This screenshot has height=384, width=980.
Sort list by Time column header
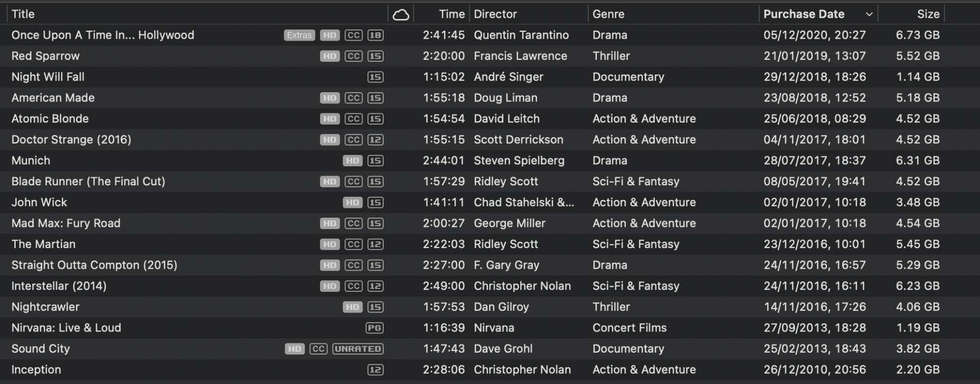(451, 14)
